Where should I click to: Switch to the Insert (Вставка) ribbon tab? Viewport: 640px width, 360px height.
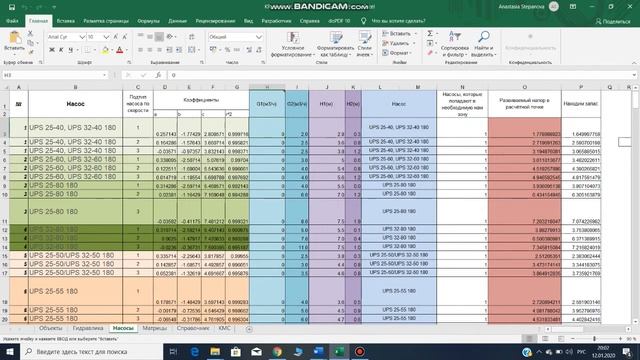pos(65,21)
